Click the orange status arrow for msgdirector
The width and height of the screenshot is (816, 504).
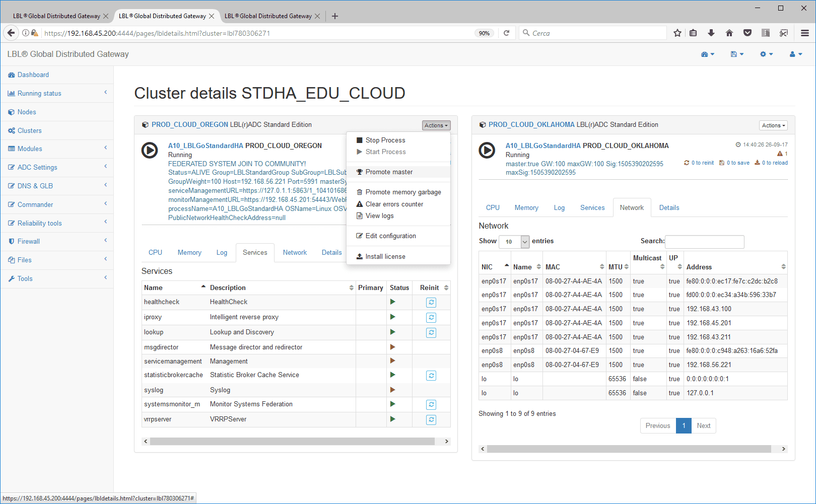coord(393,347)
